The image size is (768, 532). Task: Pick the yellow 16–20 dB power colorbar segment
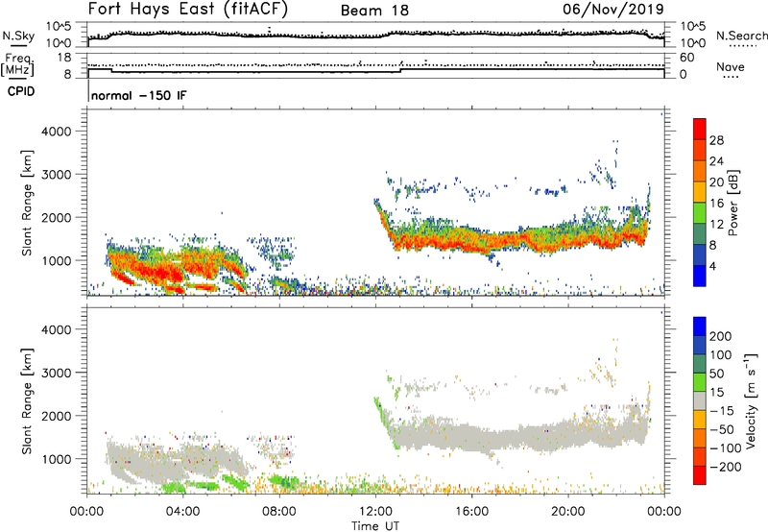point(700,191)
